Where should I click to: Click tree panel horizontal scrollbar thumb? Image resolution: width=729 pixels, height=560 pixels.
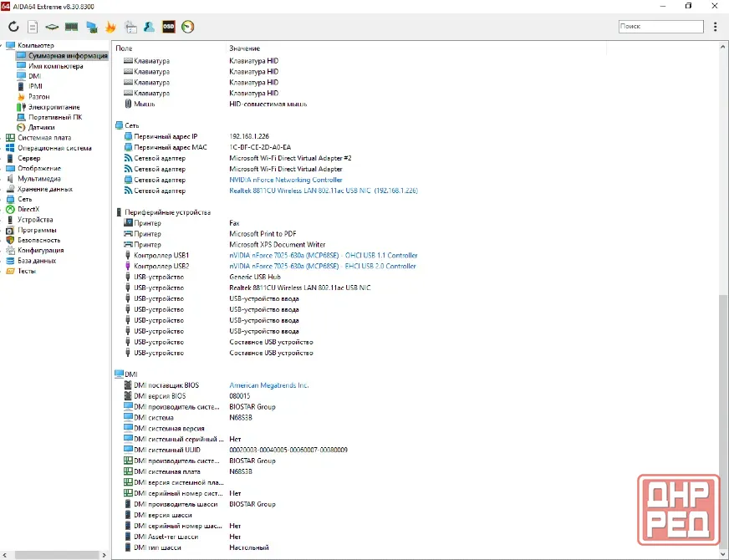57,555
